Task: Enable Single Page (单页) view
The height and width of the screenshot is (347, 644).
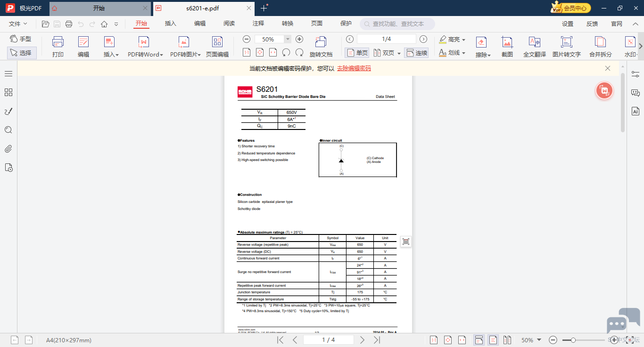Action: coord(357,53)
